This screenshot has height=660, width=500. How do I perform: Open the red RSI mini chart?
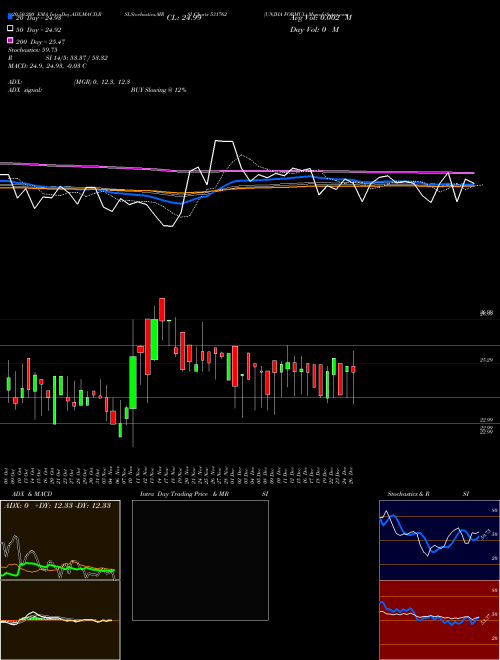tap(439, 620)
